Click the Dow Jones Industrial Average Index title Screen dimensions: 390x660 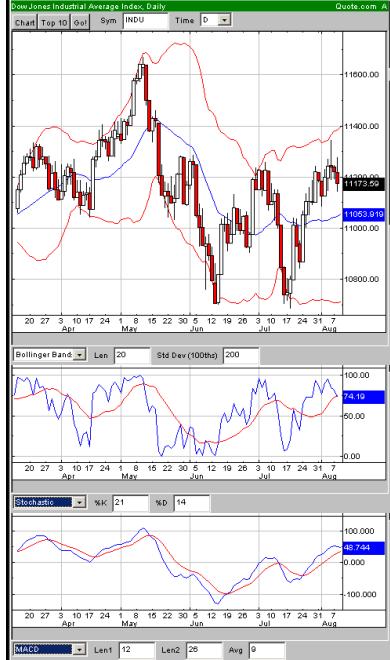tap(88, 6)
